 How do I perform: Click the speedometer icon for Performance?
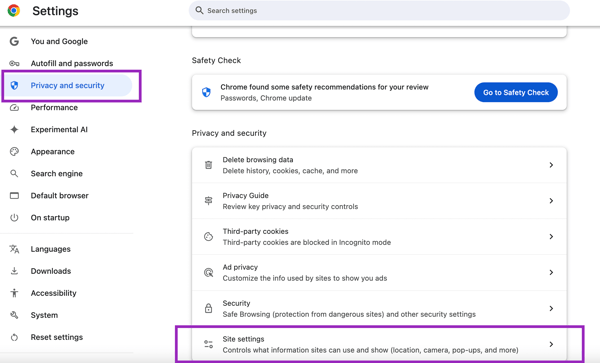point(14,107)
